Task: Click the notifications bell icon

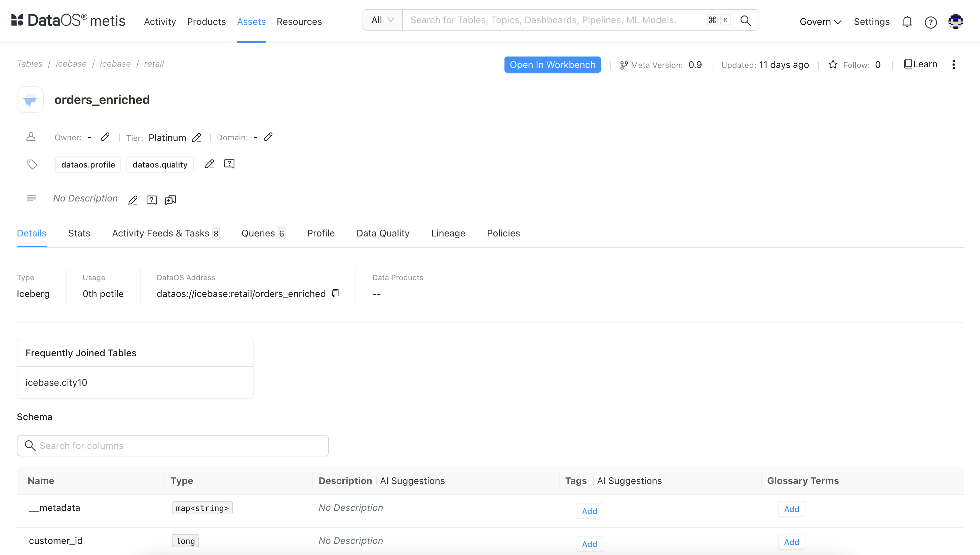Action: tap(907, 22)
